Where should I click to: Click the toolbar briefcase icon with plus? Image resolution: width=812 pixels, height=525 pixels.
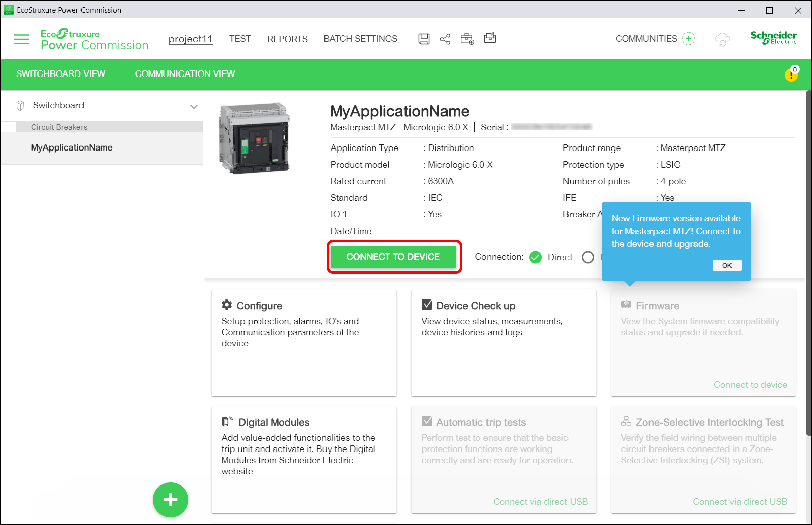click(x=467, y=39)
